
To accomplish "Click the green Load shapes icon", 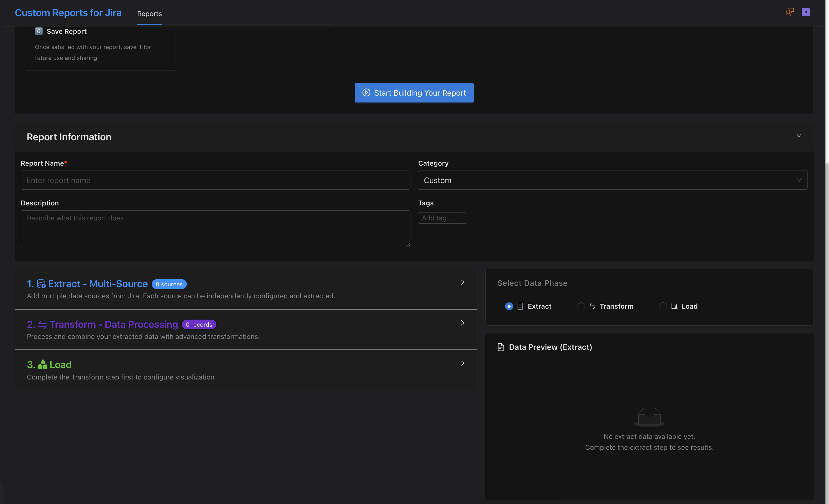I will point(42,364).
